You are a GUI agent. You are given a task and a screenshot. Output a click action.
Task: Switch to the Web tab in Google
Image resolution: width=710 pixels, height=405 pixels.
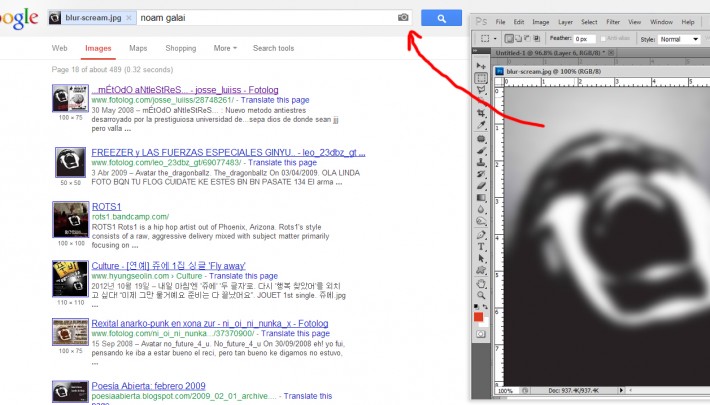(59, 48)
